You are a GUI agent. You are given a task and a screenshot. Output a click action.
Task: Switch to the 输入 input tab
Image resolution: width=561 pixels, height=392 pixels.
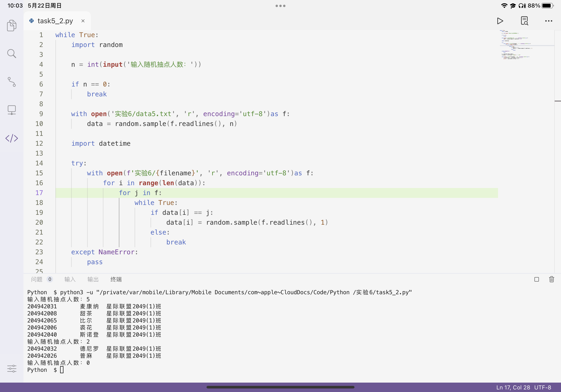[x=70, y=279]
